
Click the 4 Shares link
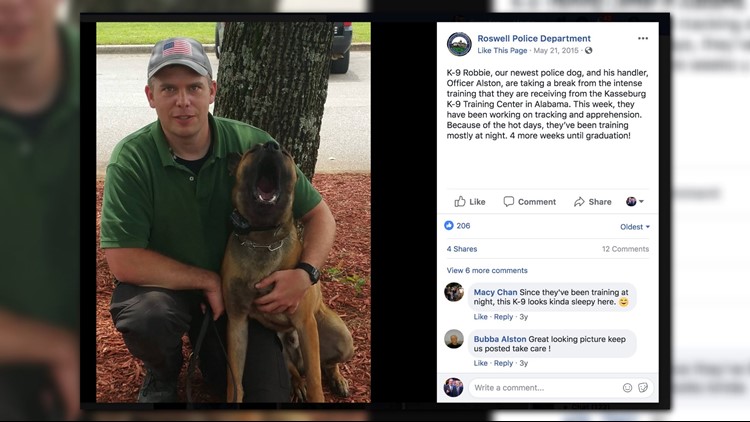[462, 249]
